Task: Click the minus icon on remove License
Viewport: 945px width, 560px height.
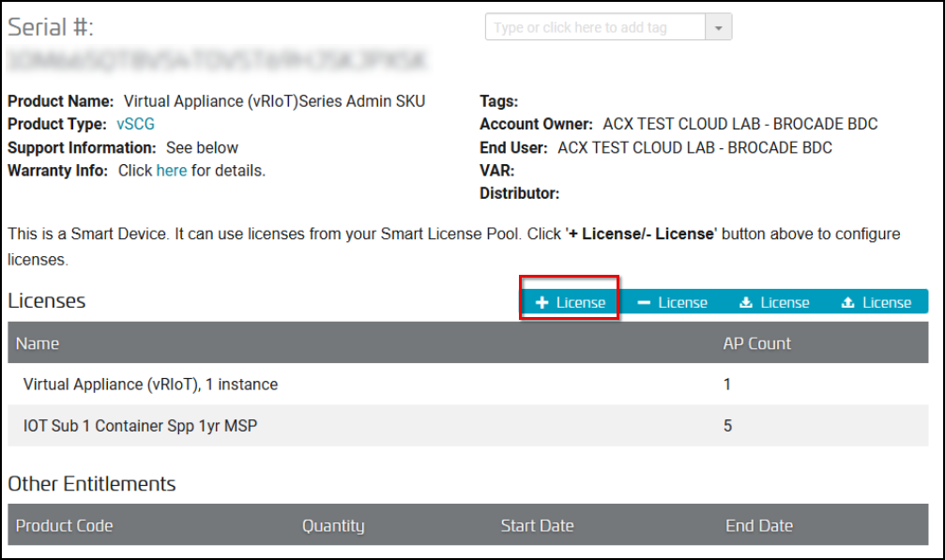Action: click(x=644, y=302)
